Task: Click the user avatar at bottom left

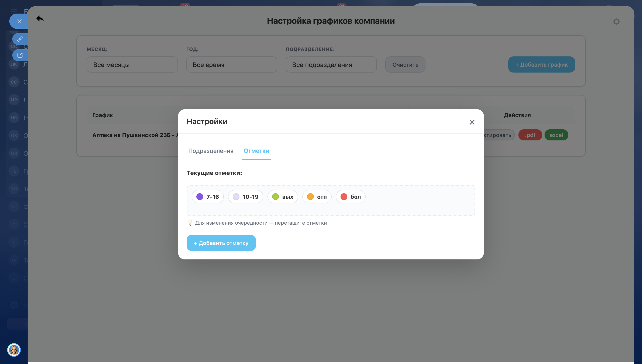Action: (14, 350)
